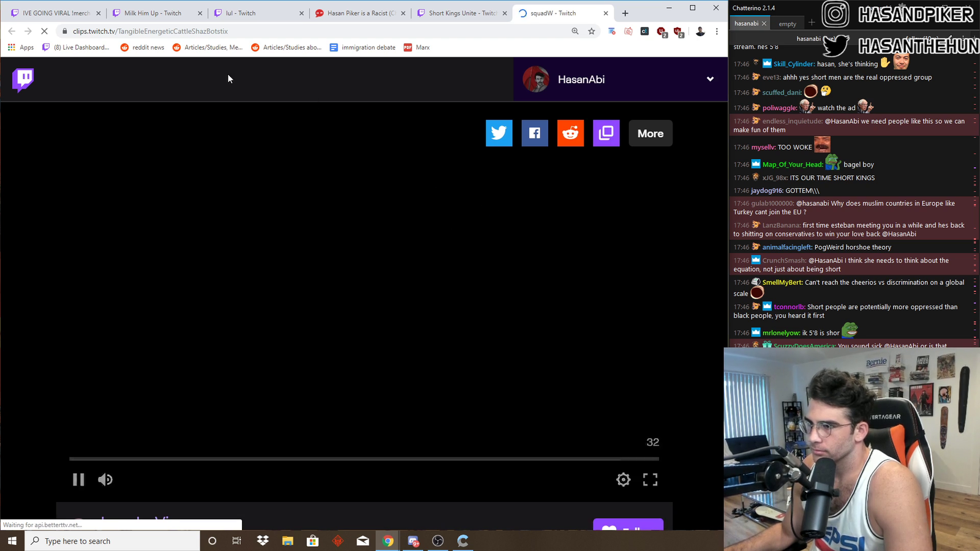Open clip player settings gear
This screenshot has width=980, height=551.
tap(624, 479)
